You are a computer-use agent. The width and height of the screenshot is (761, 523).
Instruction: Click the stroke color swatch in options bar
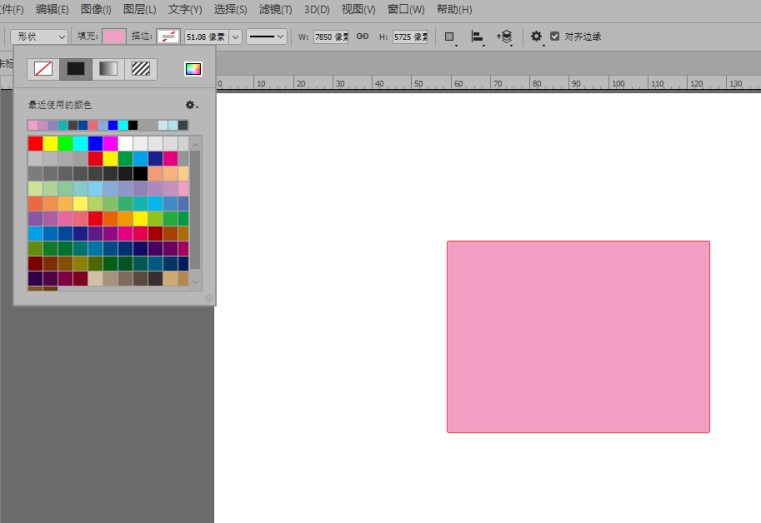coord(168,36)
